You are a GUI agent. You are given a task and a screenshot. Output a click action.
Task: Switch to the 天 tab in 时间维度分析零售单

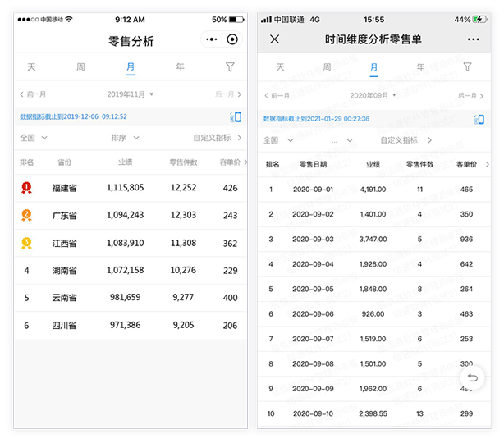[280, 66]
